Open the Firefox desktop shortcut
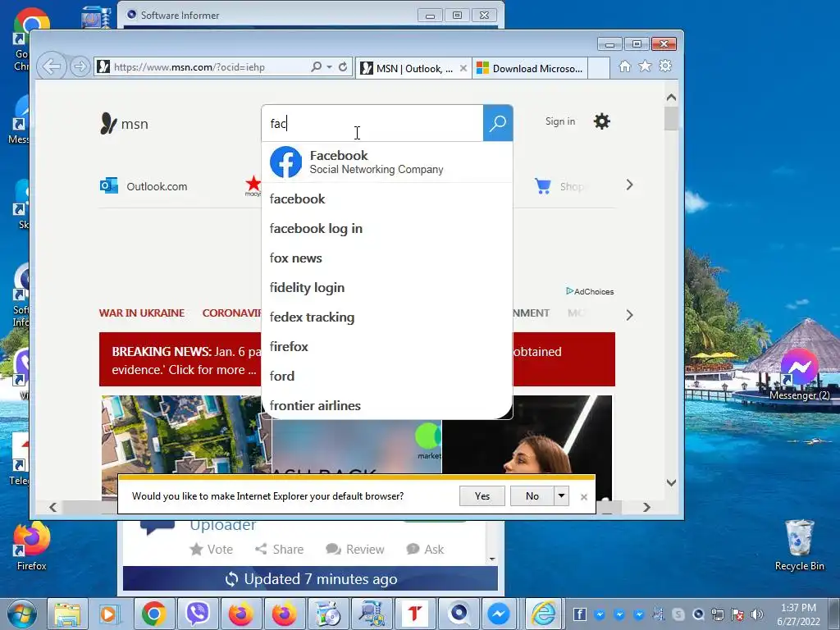This screenshot has width=840, height=630. pyautogui.click(x=32, y=546)
